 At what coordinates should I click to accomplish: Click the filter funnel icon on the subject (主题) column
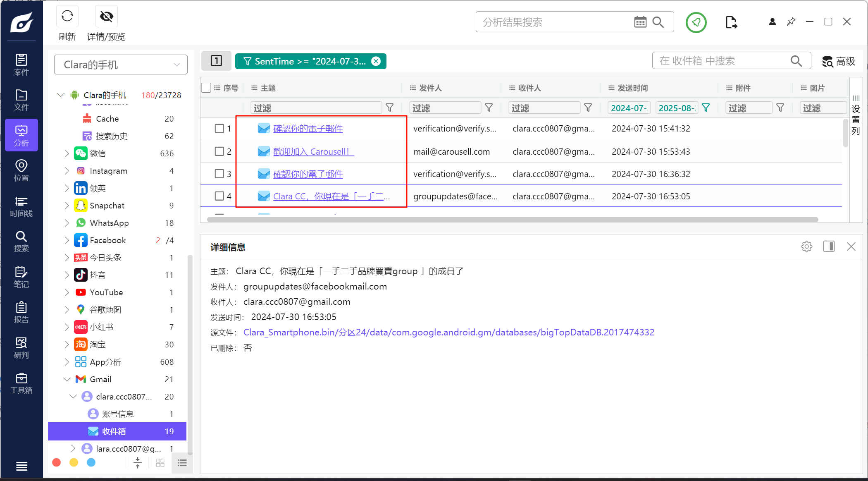tap(389, 108)
